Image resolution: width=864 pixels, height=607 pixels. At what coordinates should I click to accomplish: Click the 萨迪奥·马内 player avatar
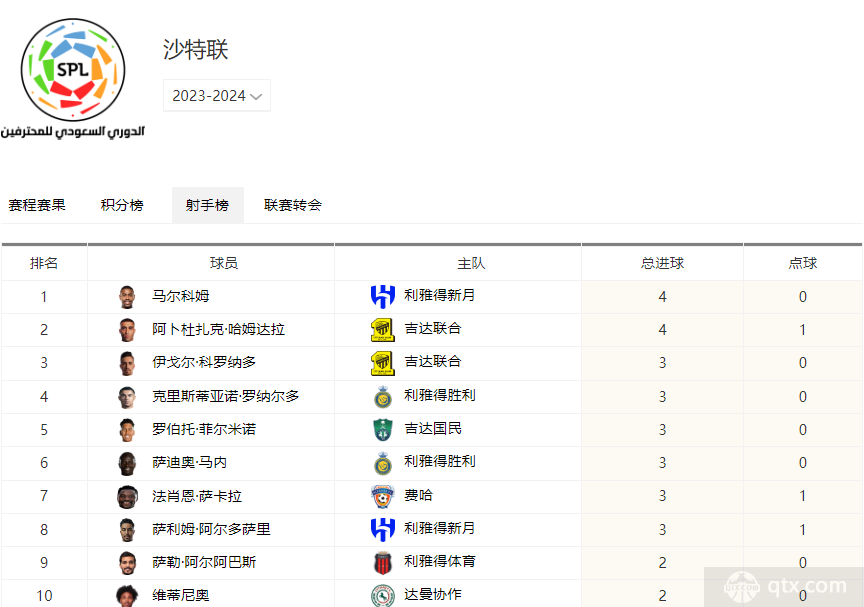[127, 463]
